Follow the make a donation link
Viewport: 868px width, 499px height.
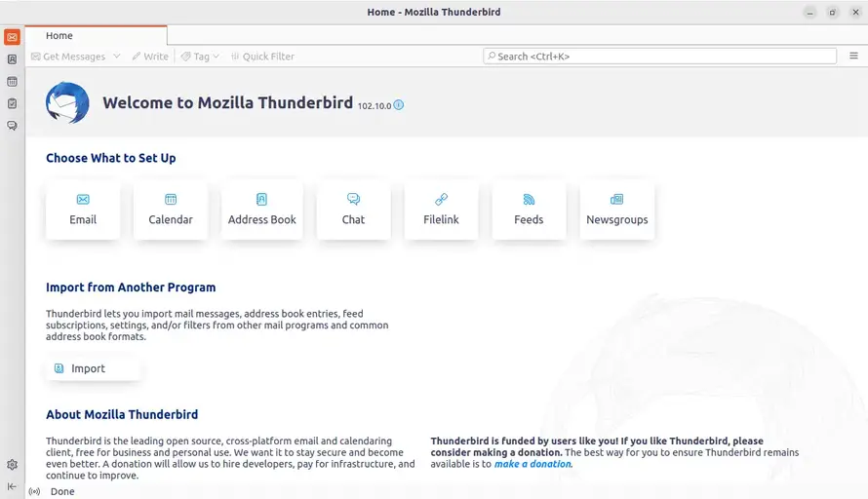coord(533,464)
